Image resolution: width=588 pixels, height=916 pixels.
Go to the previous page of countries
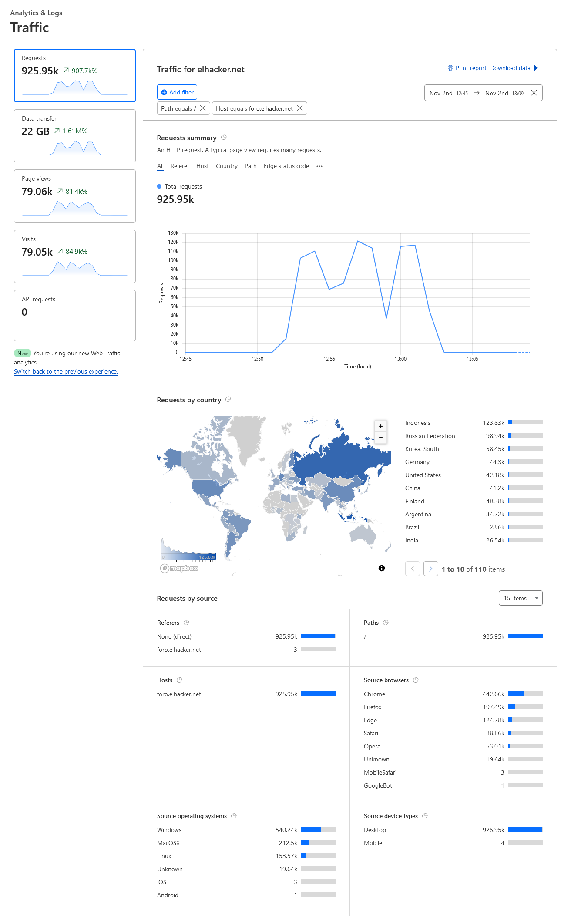pos(413,569)
